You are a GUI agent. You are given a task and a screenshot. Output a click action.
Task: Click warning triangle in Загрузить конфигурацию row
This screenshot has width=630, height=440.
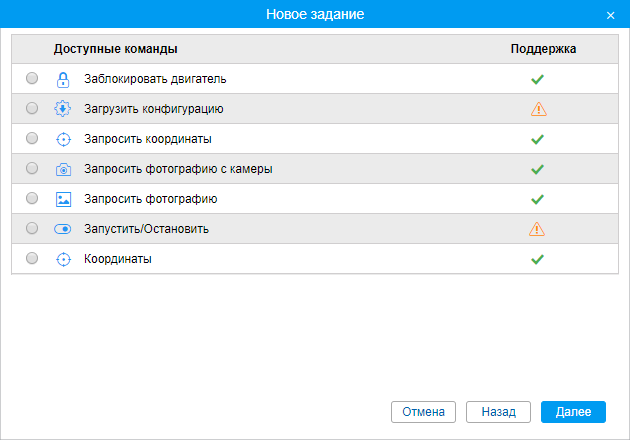point(538,109)
